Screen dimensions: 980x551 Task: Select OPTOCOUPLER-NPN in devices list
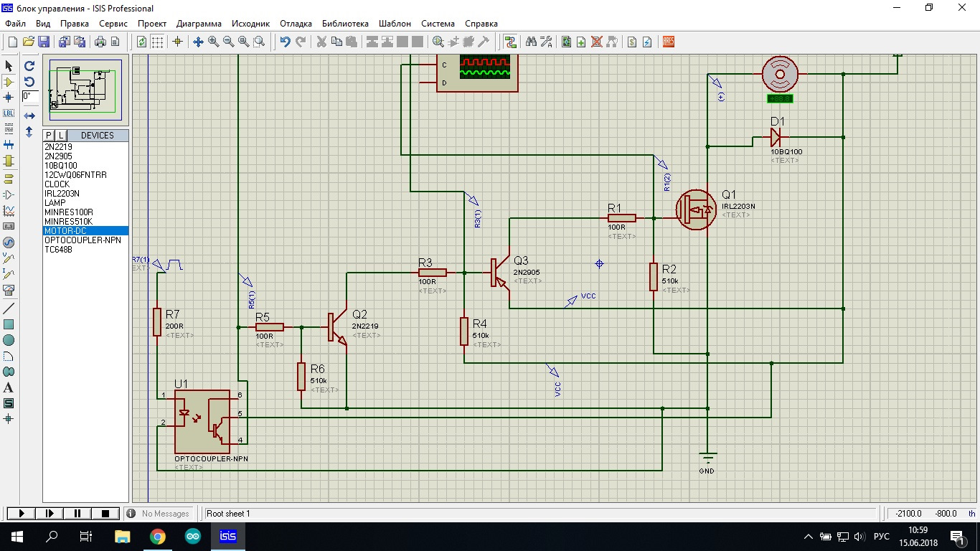[83, 240]
